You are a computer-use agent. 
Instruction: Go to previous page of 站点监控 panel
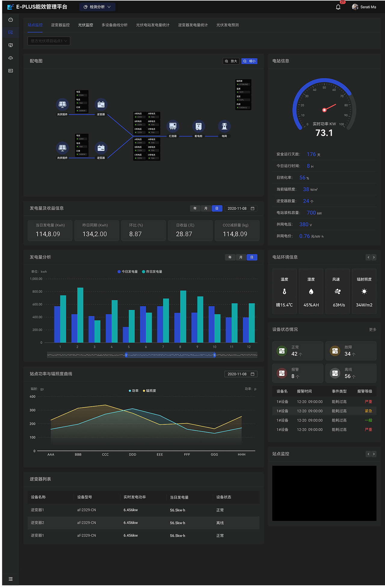[x=368, y=454]
